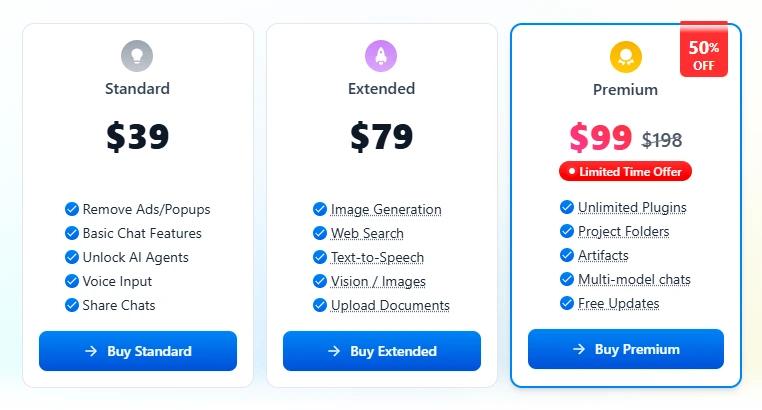Click checkmark icon beside Share Chats

(72, 305)
